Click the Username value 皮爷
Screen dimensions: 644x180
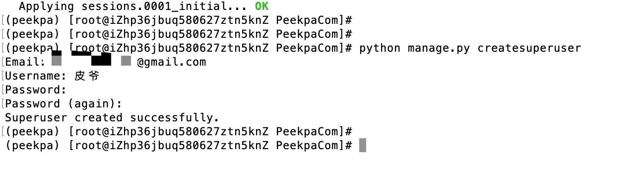(86, 76)
